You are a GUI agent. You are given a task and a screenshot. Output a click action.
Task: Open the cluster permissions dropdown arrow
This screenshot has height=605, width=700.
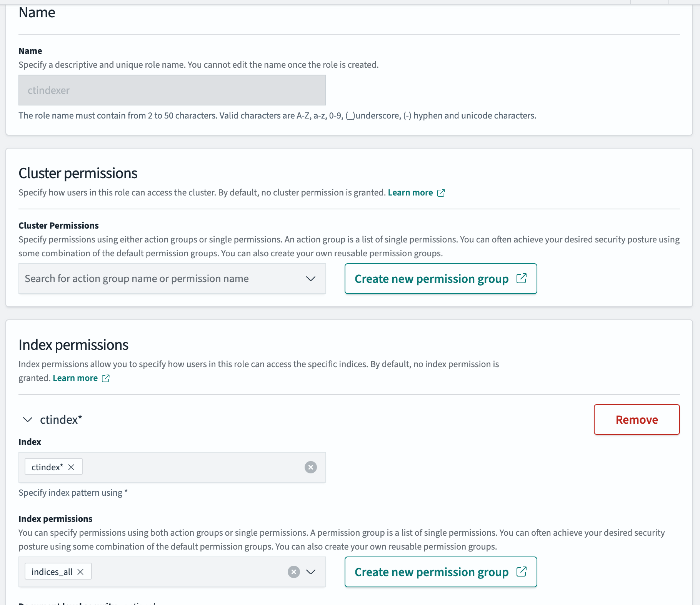(310, 279)
